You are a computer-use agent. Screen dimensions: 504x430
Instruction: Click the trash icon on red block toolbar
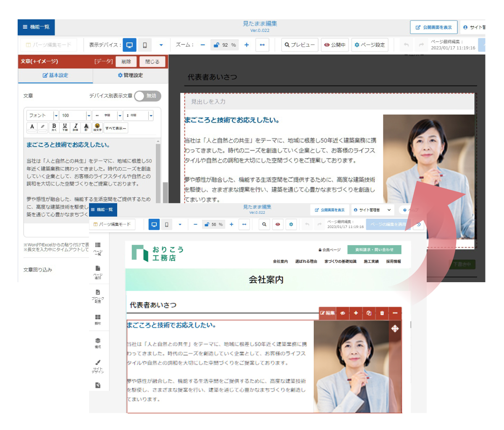[x=382, y=313]
